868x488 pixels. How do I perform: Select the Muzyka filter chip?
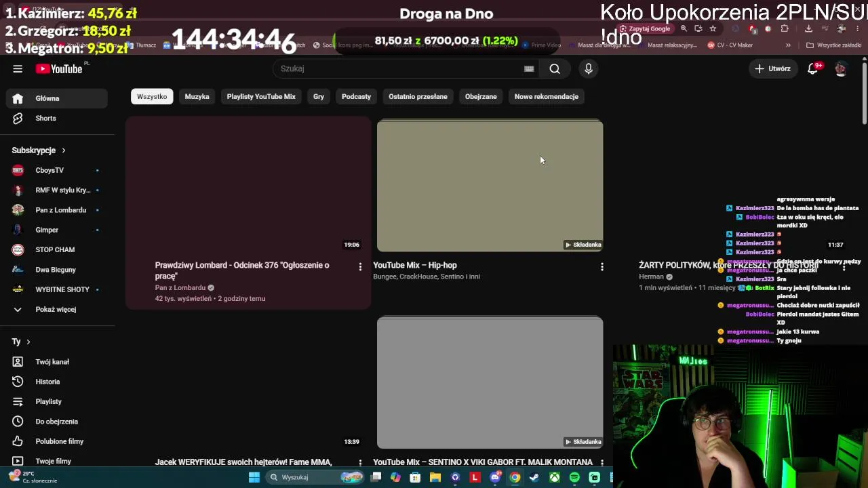197,96
